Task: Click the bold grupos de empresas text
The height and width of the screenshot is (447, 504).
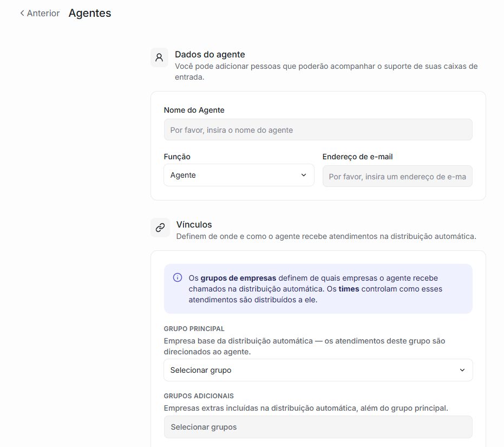Action: coord(238,278)
